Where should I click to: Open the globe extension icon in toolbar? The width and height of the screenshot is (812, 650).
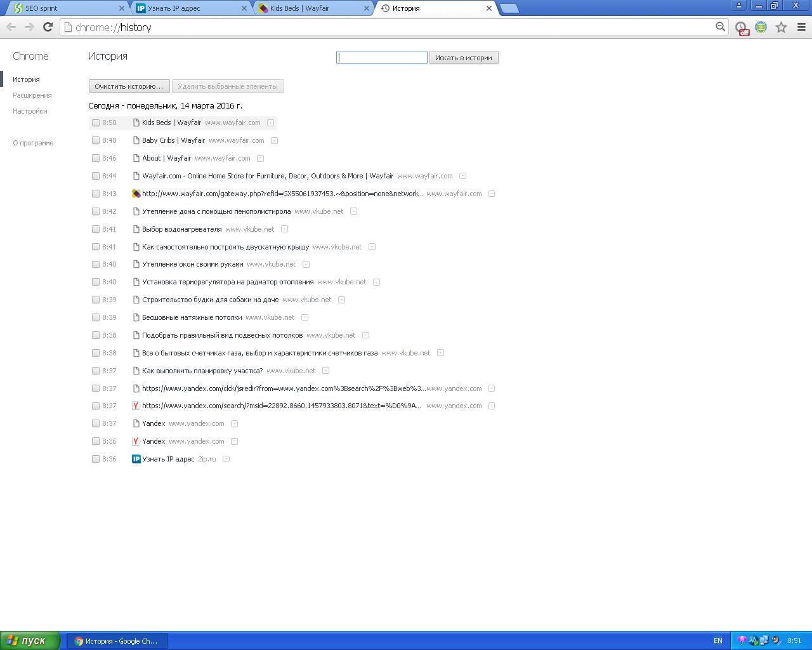pyautogui.click(x=761, y=27)
